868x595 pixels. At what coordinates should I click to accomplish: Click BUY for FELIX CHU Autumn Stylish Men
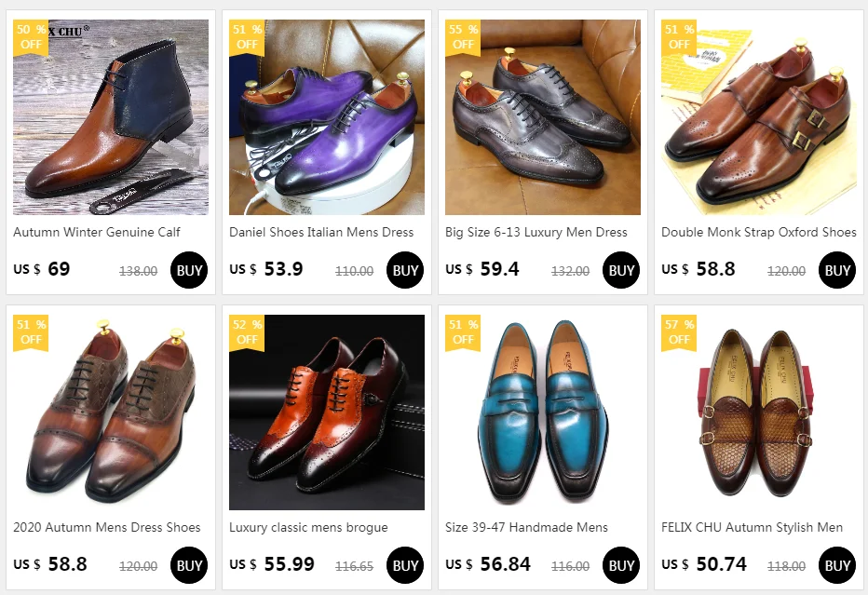point(837,565)
